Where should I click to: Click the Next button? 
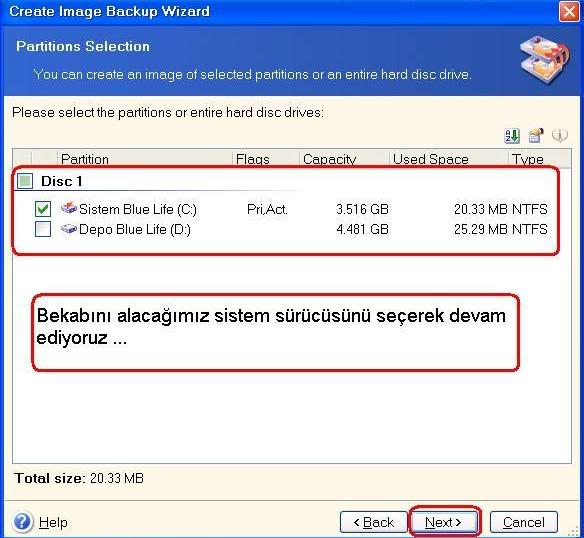[x=444, y=522]
